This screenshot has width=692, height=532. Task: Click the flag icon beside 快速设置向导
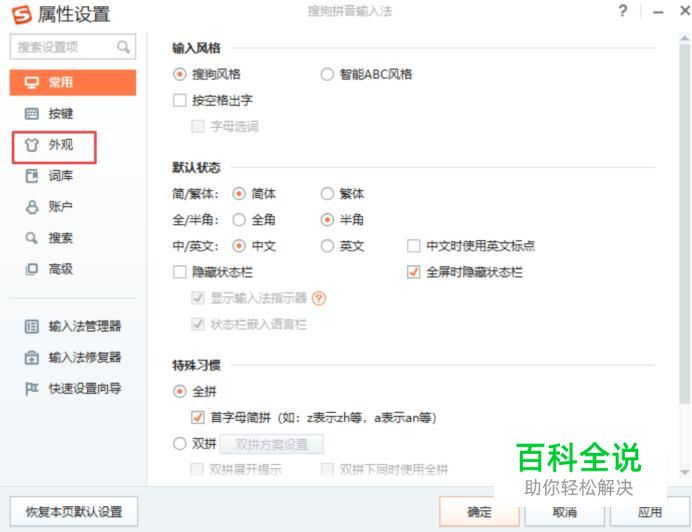31,389
